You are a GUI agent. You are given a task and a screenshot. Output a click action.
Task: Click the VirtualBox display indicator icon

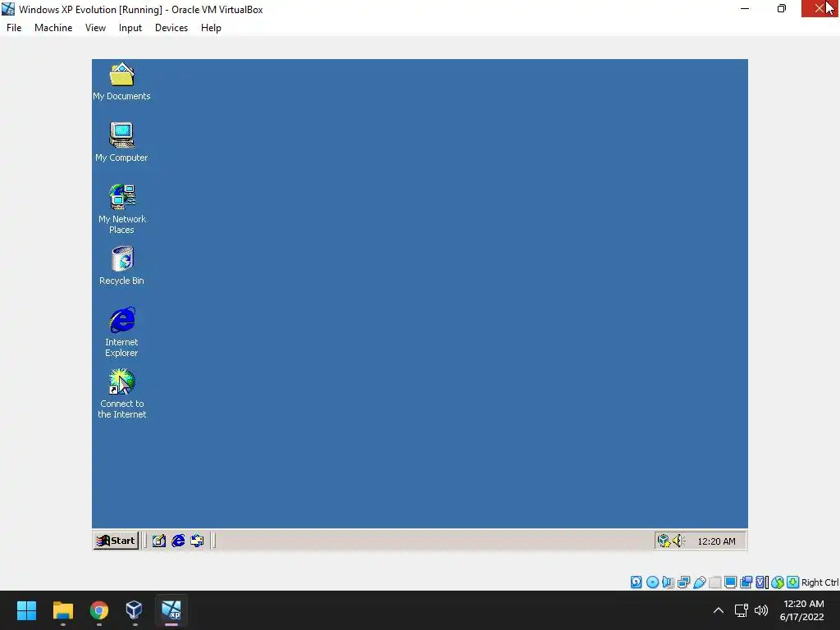coord(730,582)
